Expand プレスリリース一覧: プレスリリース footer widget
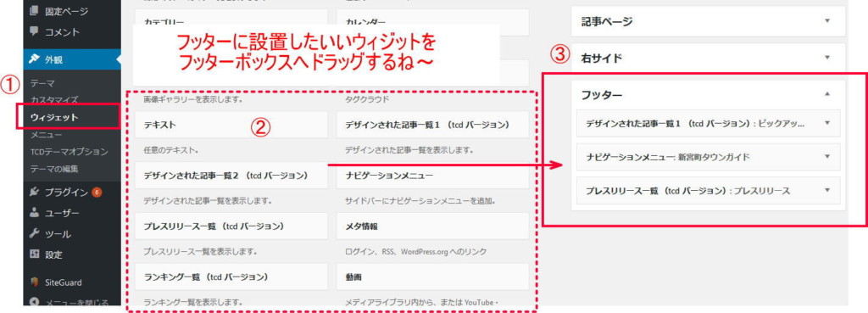This screenshot has height=313, width=868. pos(827,190)
